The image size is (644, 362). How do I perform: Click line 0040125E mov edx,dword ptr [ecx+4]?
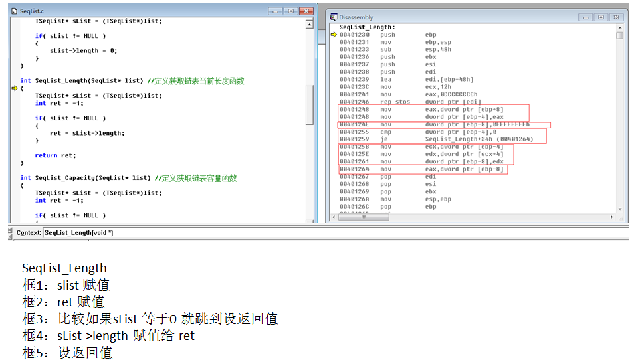click(x=421, y=154)
